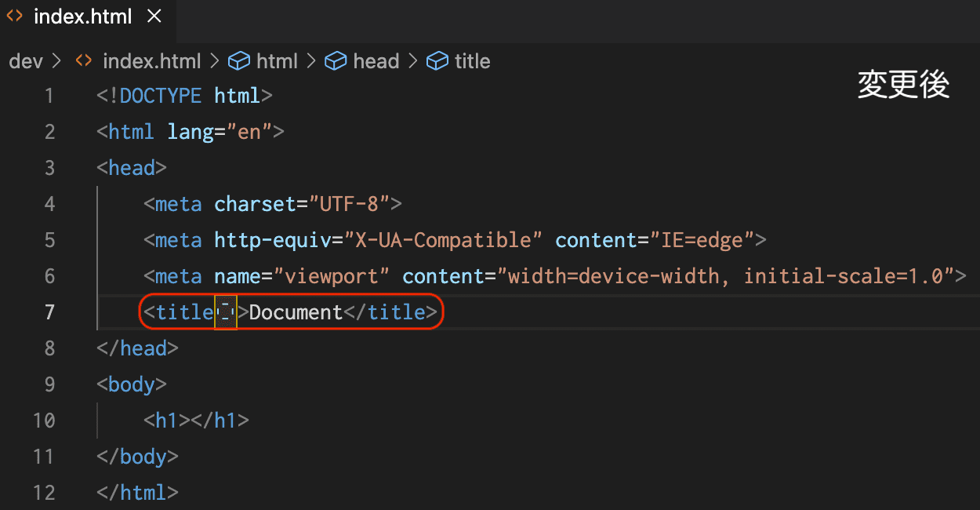Click the opening title tag name
The image size is (980, 510).
pos(184,312)
